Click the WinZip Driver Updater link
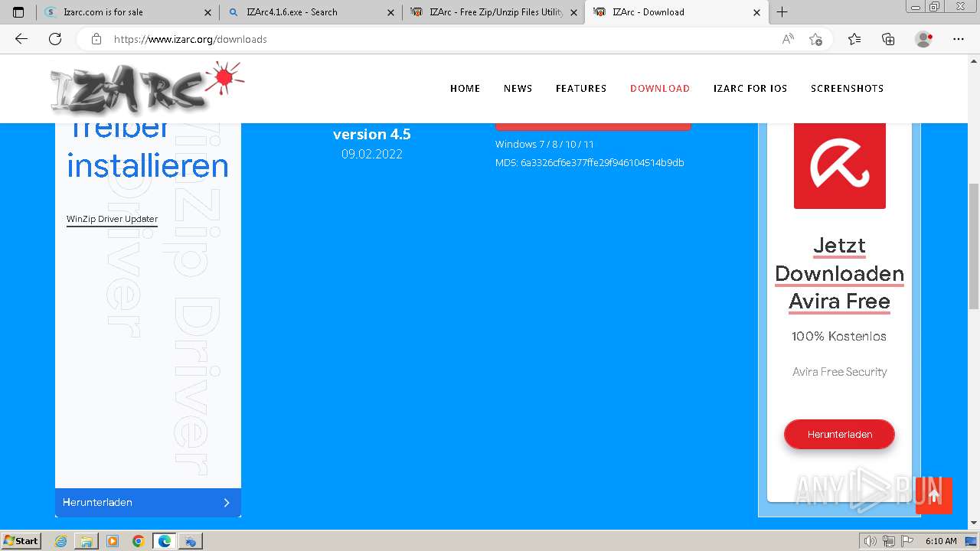Viewport: 980px width, 551px height. [x=112, y=219]
